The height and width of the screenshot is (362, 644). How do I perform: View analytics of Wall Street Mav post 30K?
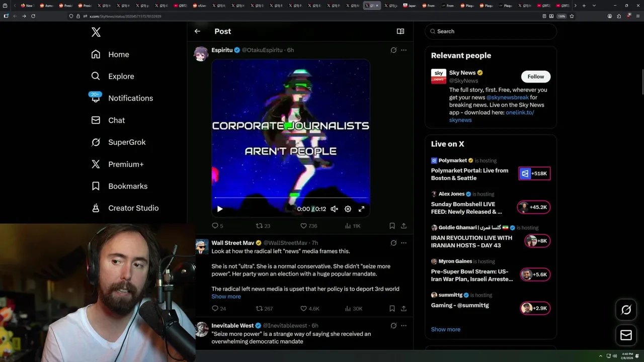coord(353,308)
